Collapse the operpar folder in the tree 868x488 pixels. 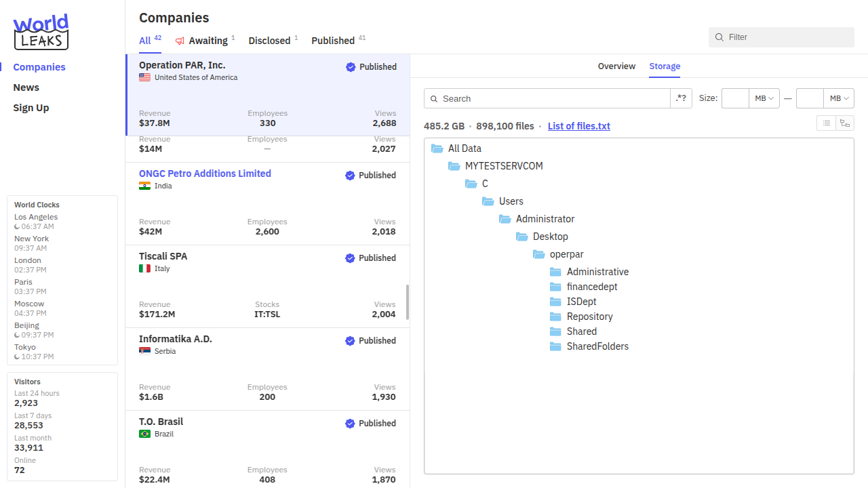pyautogui.click(x=538, y=254)
